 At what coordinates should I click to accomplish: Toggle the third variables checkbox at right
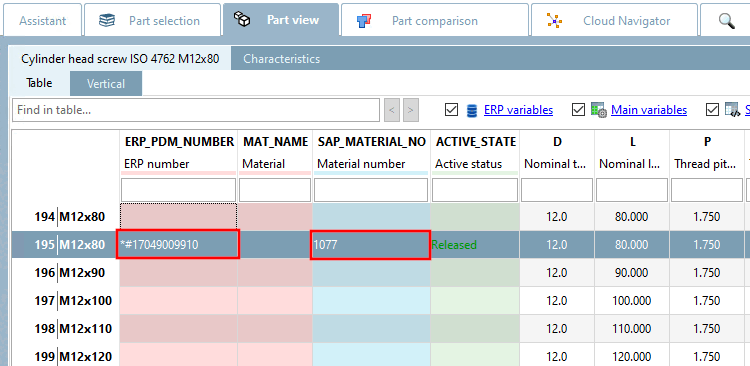712,110
